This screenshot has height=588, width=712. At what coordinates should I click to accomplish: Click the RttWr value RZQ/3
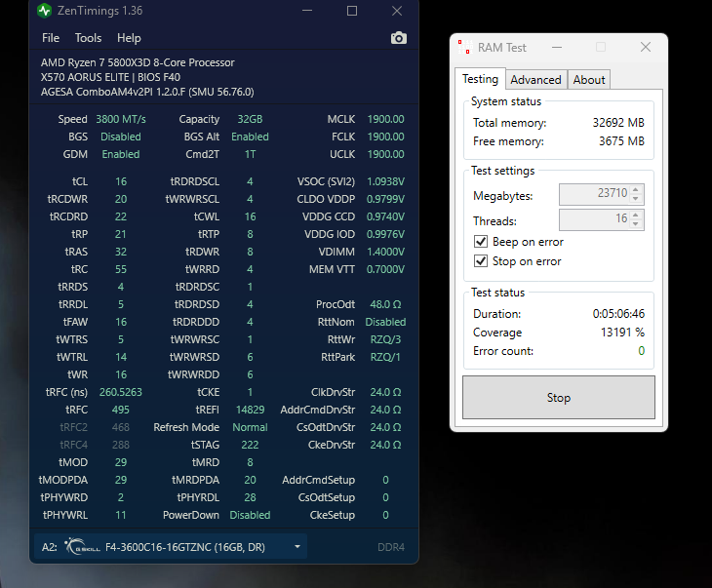coord(385,339)
